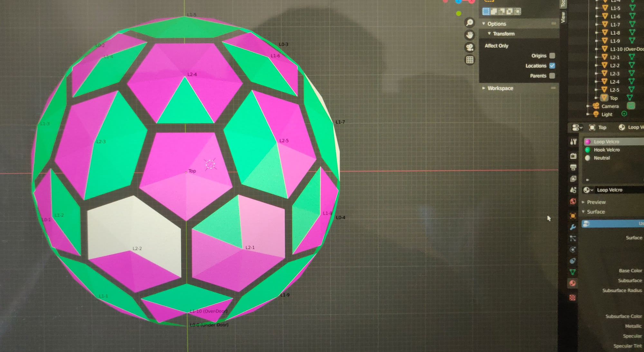The image size is (644, 352).
Task: Expand the material slot list options arrow
Action: click(587, 180)
